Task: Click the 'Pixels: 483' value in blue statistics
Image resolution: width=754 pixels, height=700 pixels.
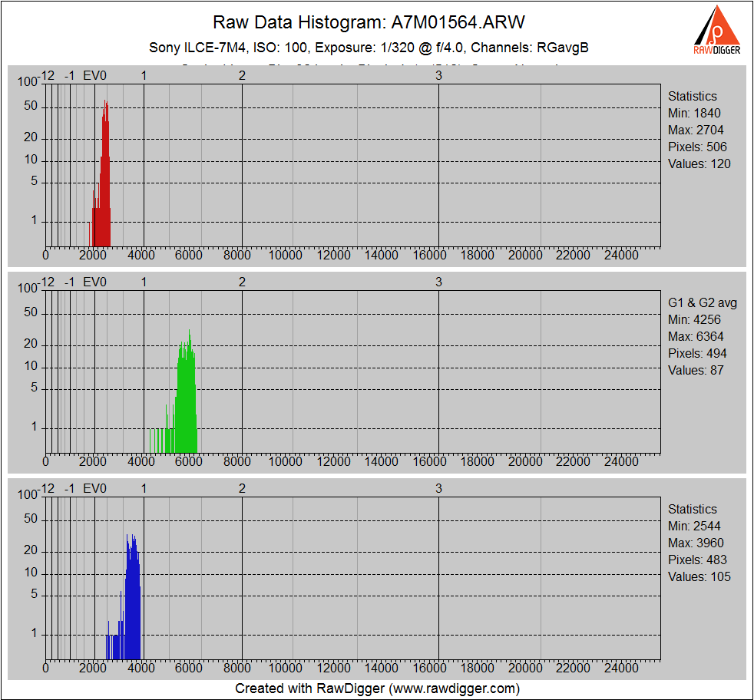Action: (x=697, y=560)
